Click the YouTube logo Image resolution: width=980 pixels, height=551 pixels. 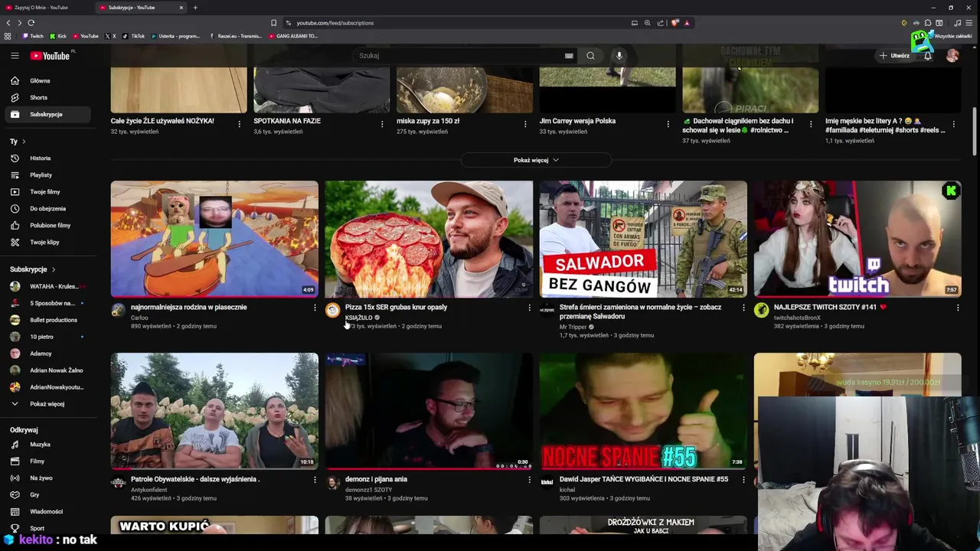tap(51, 55)
